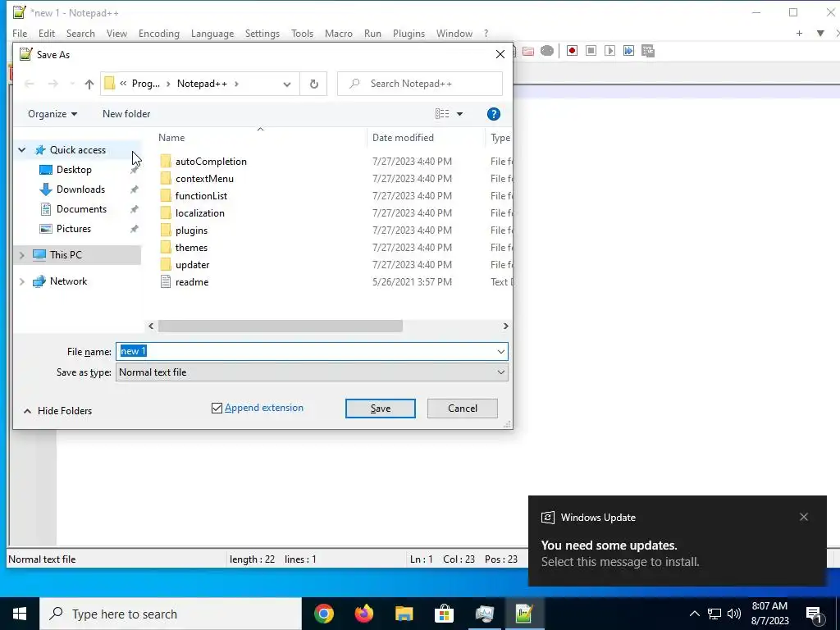The height and width of the screenshot is (630, 840).
Task: Click Save current recorded macro icon
Action: [x=648, y=51]
